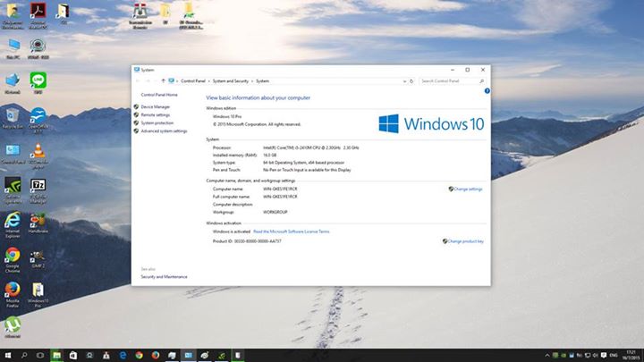Screen dimensions: 644x362
Task: Open the HandBrake desktop shortcut
Action: coord(38,222)
